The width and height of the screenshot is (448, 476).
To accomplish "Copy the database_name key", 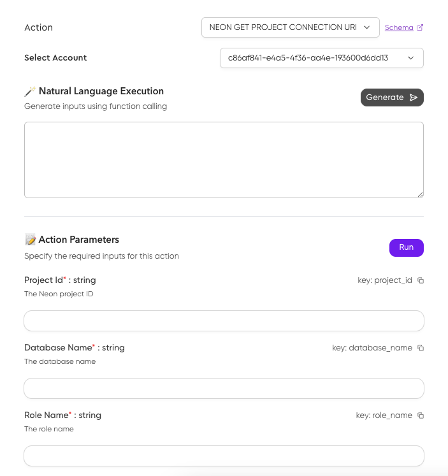I will (420, 348).
